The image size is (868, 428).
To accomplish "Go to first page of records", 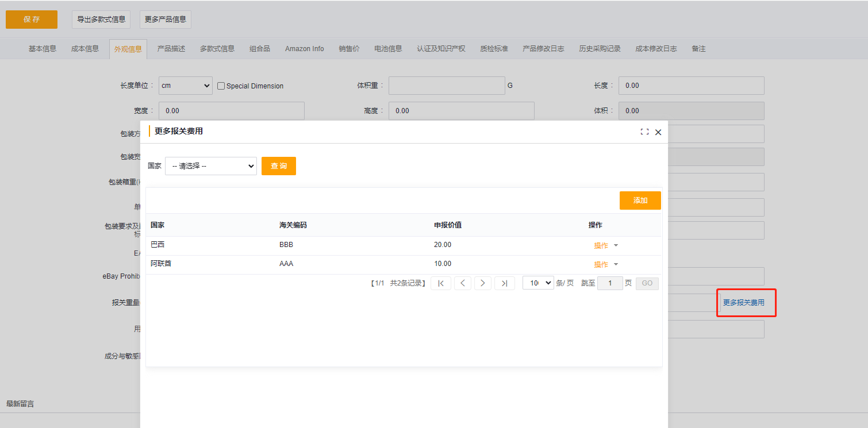I will [441, 283].
